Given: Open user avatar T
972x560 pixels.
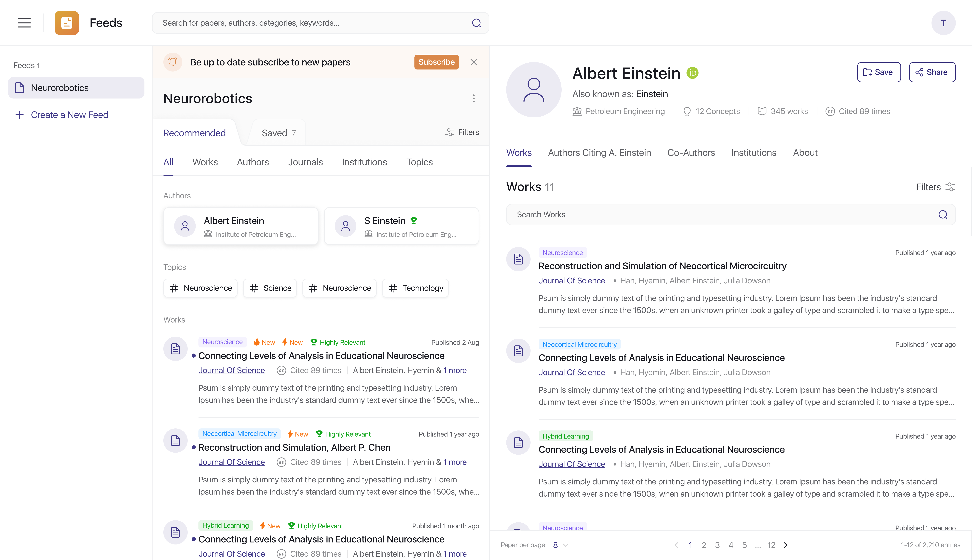Looking at the screenshot, I should [x=943, y=23].
